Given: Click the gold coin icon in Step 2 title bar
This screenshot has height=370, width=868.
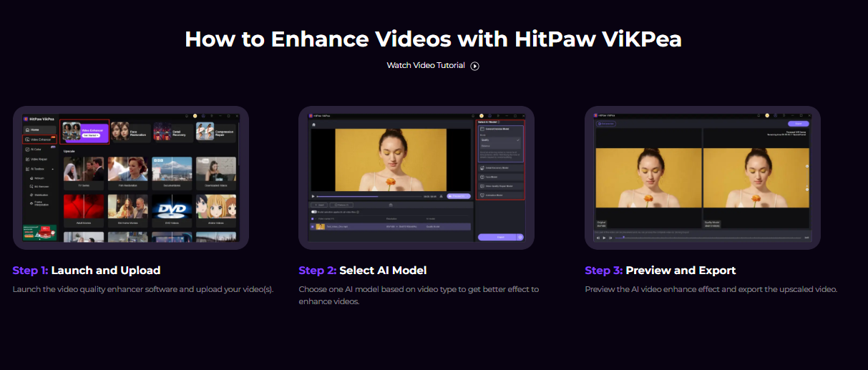Looking at the screenshot, I should click(482, 116).
